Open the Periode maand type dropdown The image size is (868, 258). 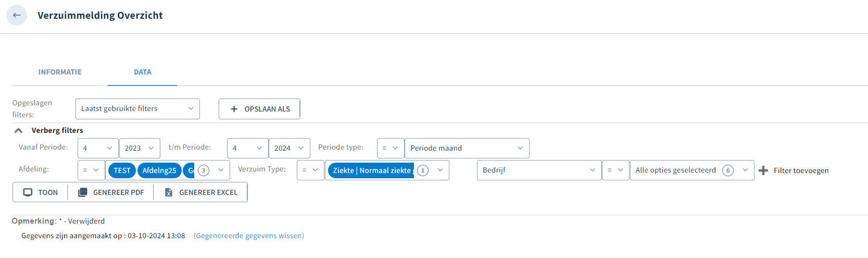point(467,148)
